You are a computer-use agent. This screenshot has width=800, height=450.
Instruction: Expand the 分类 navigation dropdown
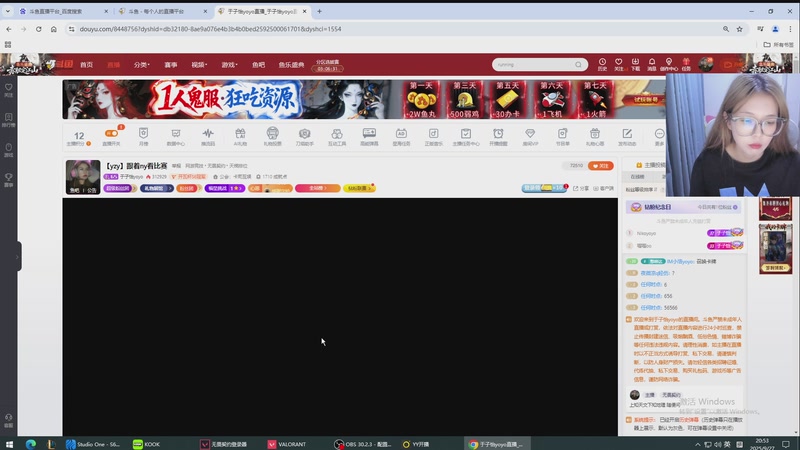141,65
